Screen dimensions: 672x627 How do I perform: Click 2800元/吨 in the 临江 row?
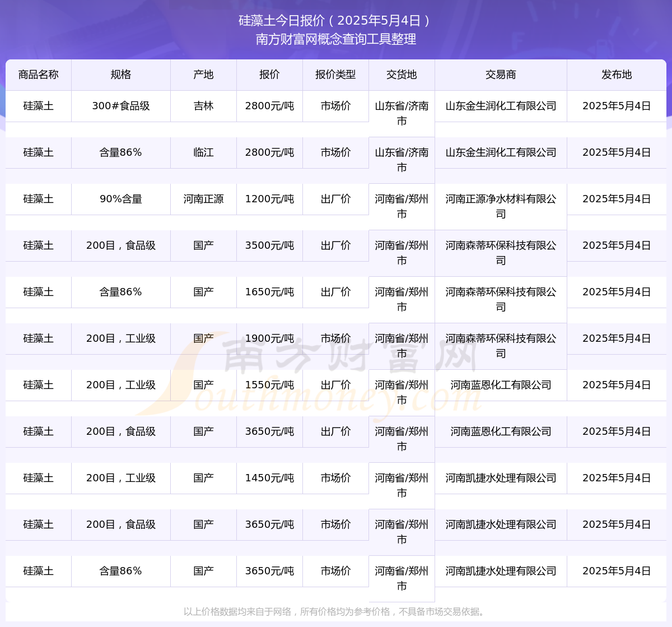tap(270, 152)
